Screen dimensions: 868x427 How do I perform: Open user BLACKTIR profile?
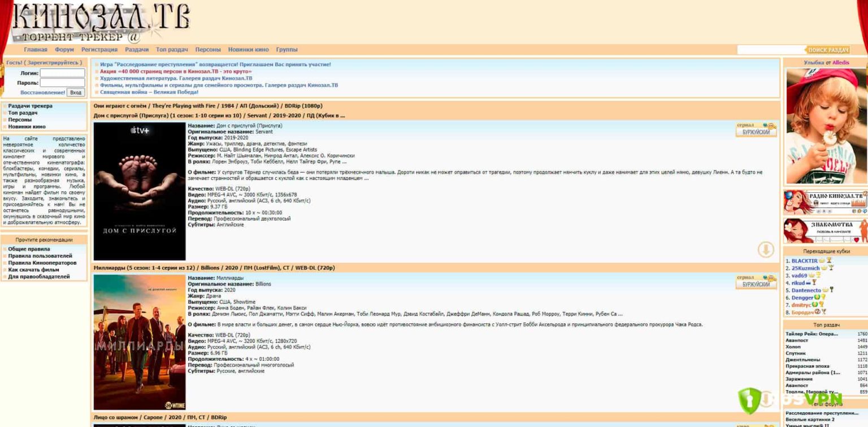point(805,261)
